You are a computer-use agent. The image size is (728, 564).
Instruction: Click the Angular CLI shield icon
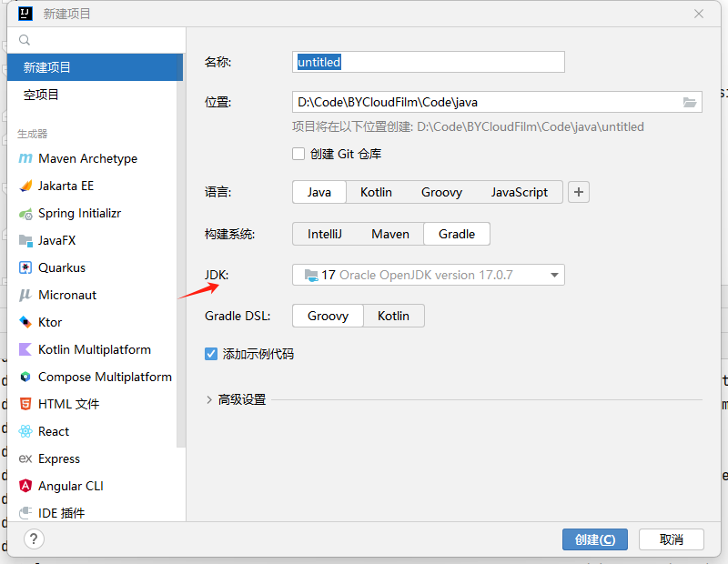coord(25,486)
